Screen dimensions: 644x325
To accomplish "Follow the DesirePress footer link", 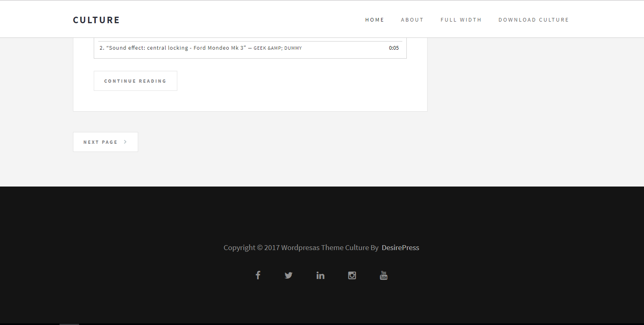I will [x=400, y=248].
